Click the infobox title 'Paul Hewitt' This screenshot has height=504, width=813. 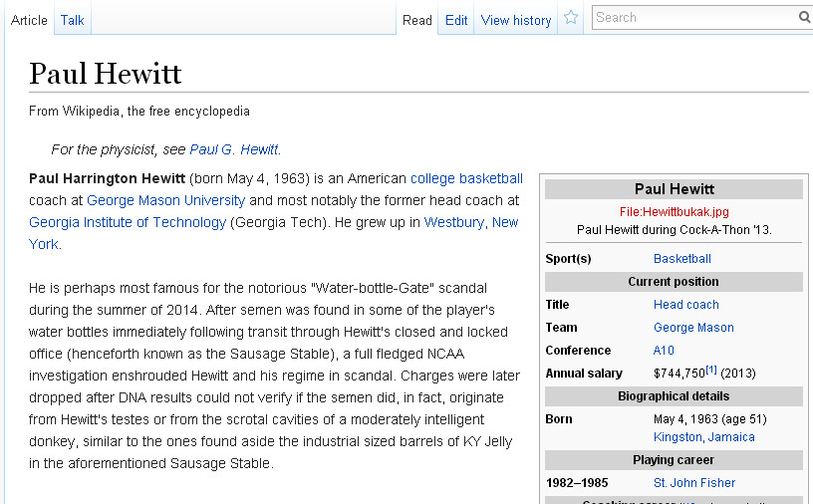click(675, 188)
